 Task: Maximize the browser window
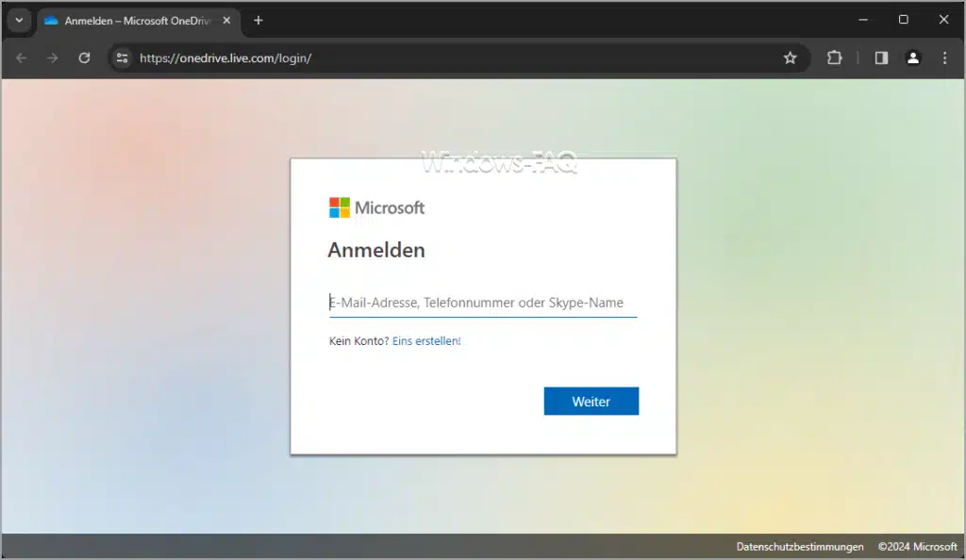tap(903, 20)
